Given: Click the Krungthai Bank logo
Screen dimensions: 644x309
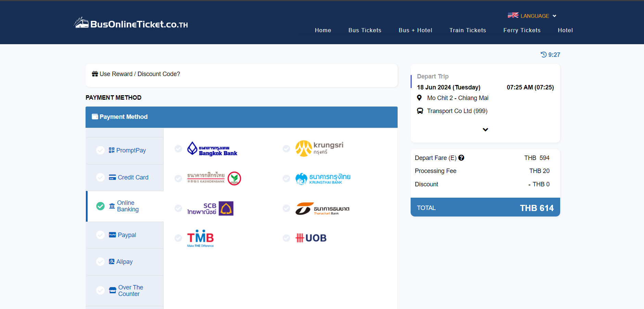Looking at the screenshot, I should point(323,178).
